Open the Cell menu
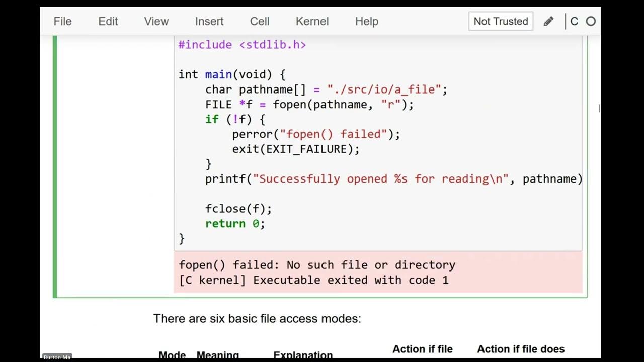The width and height of the screenshot is (644, 362). 260,22
